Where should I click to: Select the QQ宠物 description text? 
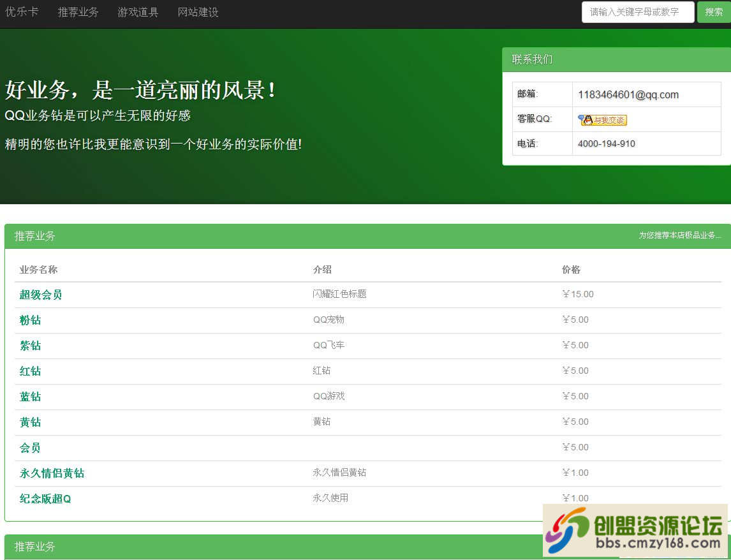(329, 320)
